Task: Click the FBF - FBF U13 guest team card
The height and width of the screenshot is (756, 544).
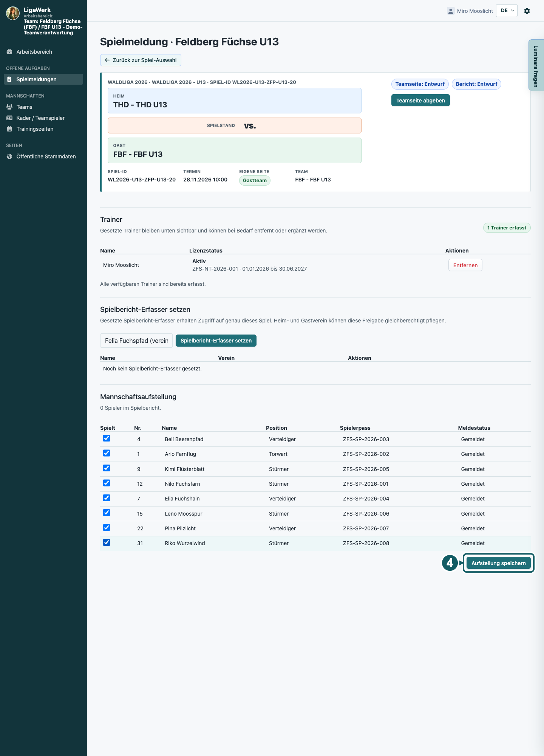Action: pyautogui.click(x=235, y=150)
